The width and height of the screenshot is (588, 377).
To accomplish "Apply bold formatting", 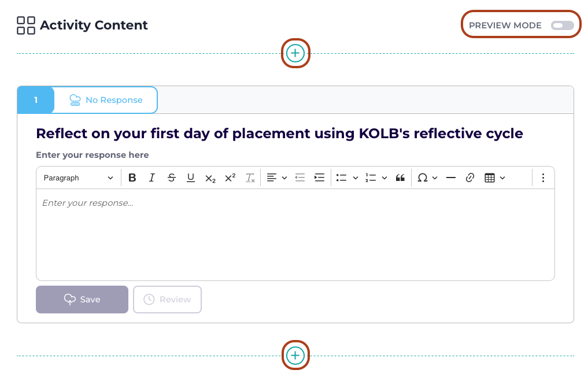I will click(x=132, y=178).
